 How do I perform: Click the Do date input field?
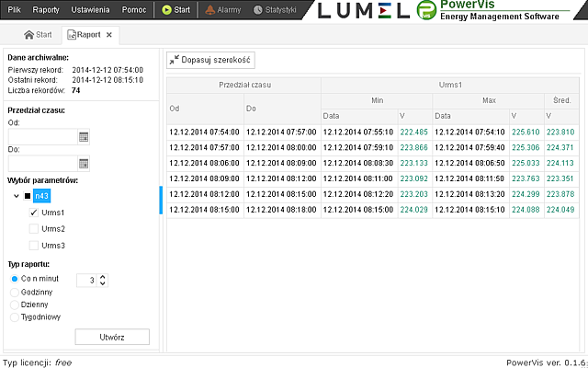[43, 164]
